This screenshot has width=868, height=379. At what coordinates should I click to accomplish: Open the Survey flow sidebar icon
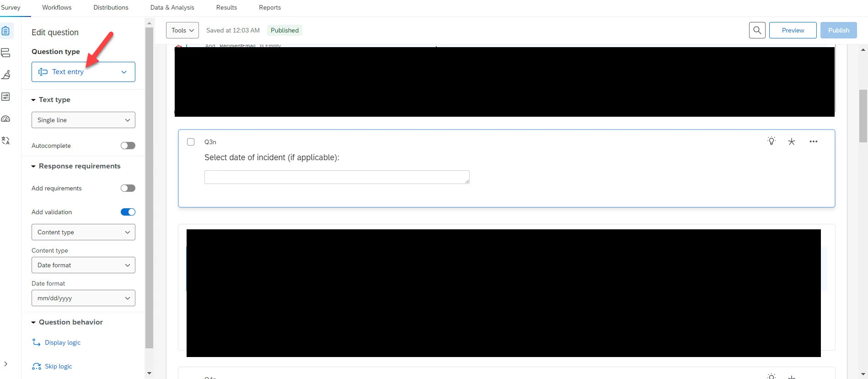pyautogui.click(x=5, y=53)
